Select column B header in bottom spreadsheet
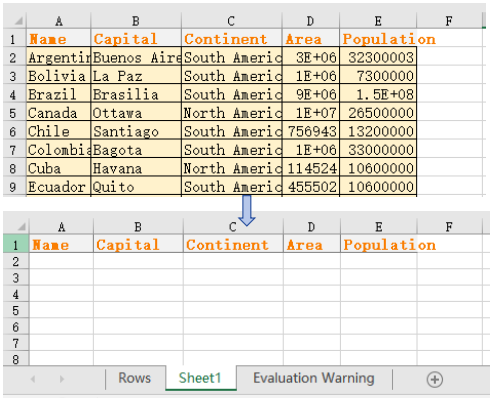Viewport: 494px width, 398px height. click(138, 227)
